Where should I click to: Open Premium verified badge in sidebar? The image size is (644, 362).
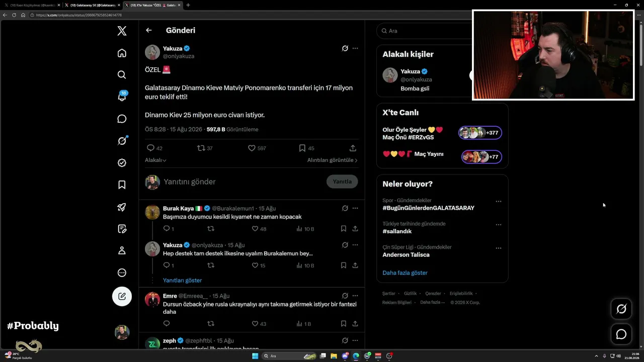pos(122,163)
